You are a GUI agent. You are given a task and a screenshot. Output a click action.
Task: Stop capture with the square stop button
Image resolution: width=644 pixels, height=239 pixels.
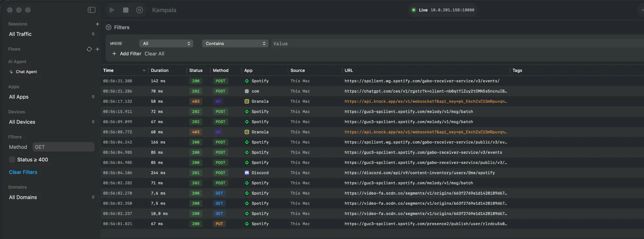pyautogui.click(x=126, y=10)
